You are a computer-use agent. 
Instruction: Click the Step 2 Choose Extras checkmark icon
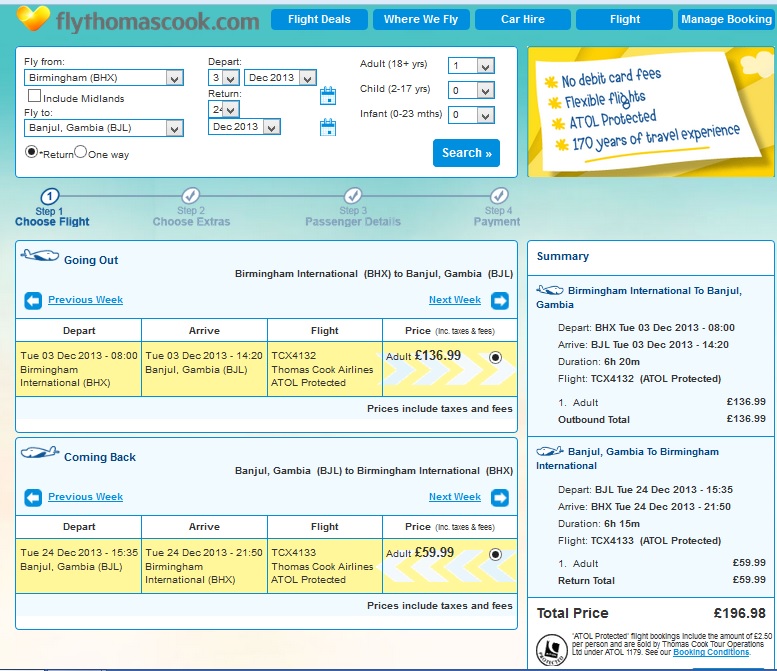click(191, 195)
